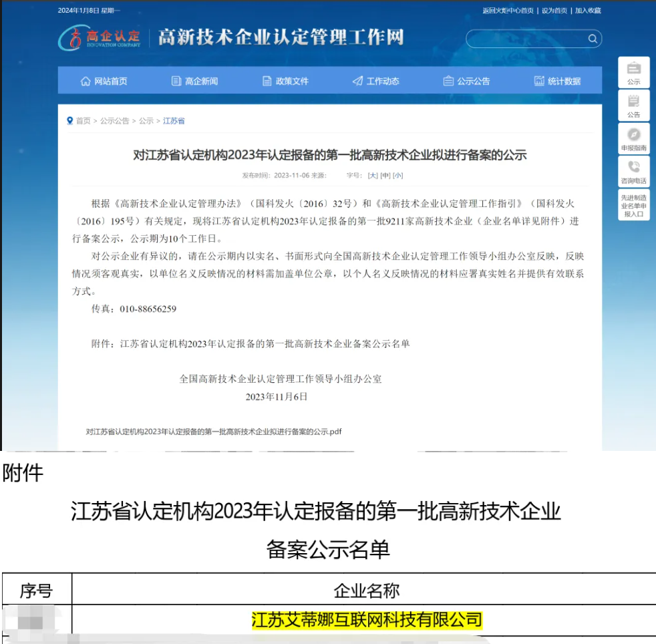This screenshot has height=644, width=656.
Task: Click the 附件 attachment name line
Action: (251, 343)
